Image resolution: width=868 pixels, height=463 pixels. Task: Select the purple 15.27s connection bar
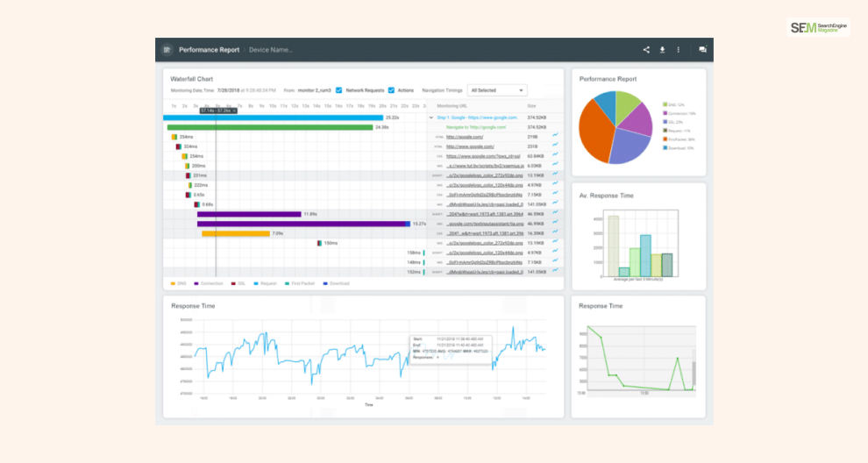[x=303, y=224]
